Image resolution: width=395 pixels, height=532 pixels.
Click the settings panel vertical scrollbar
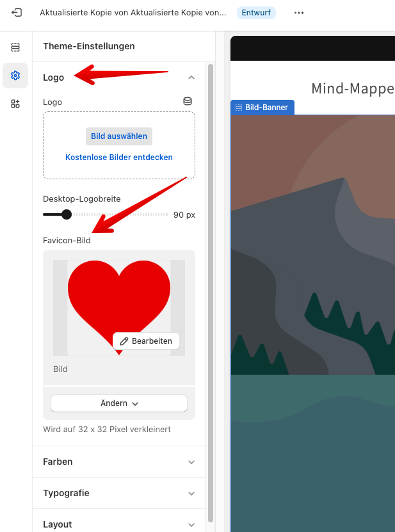[211, 293]
